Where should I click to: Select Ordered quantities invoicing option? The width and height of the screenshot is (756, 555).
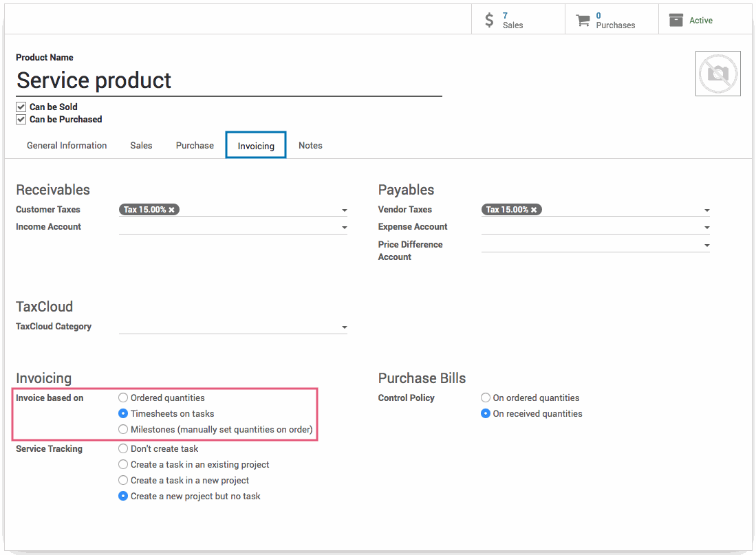coord(123,398)
